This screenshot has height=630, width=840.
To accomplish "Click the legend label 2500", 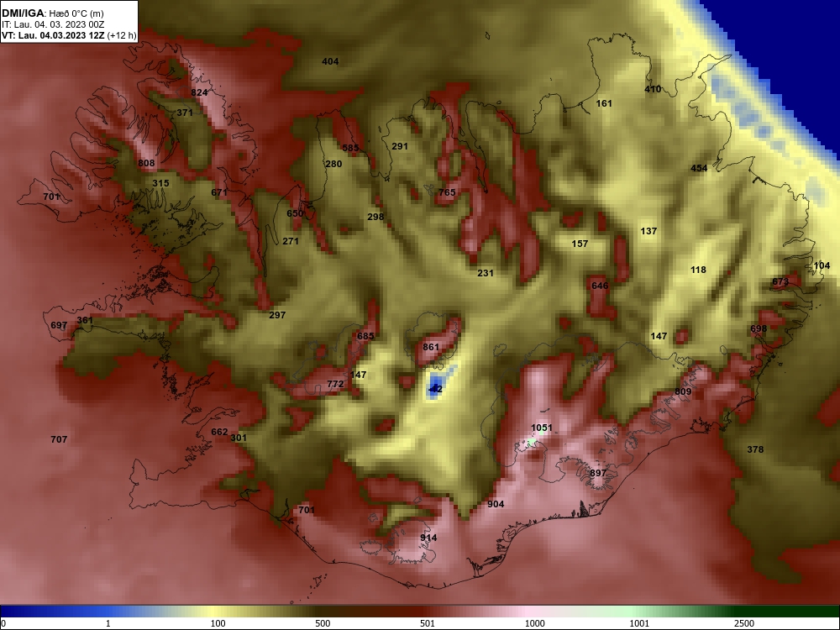I will click(744, 623).
